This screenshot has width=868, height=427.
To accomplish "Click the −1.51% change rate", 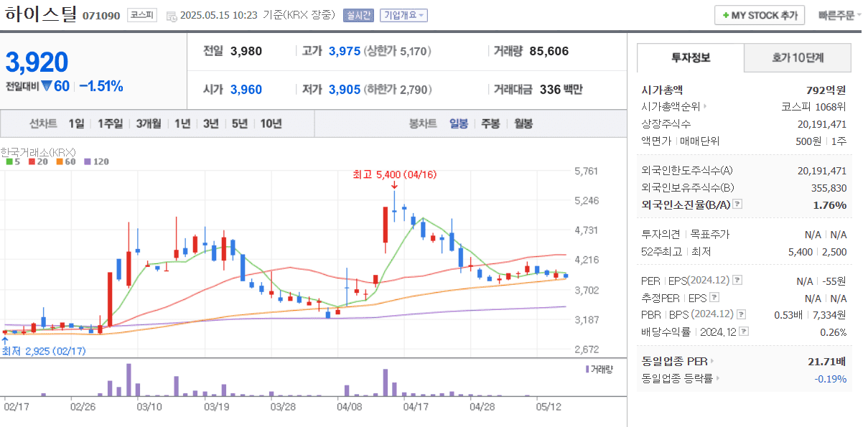I will (101, 86).
